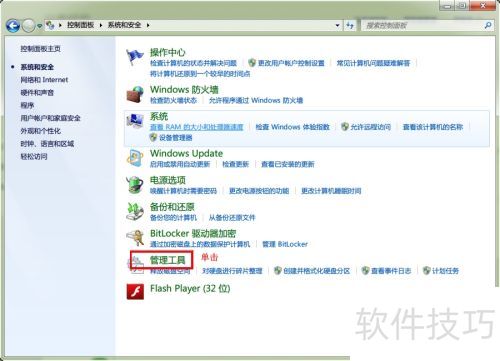Click the 操作中心 flag icon
500x361 pixels.
point(135,57)
